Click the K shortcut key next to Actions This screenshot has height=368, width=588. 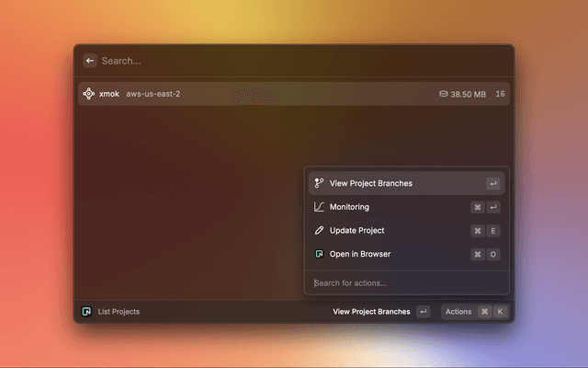pos(501,312)
